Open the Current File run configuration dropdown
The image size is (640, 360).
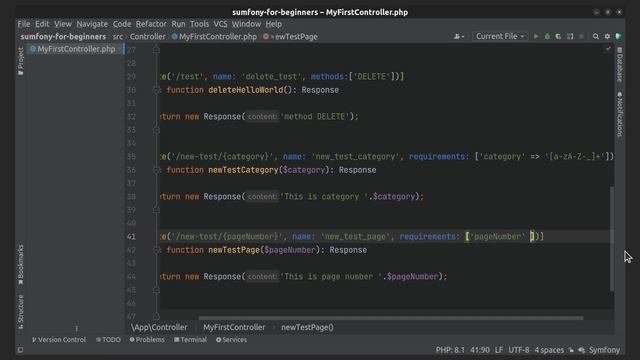point(500,36)
